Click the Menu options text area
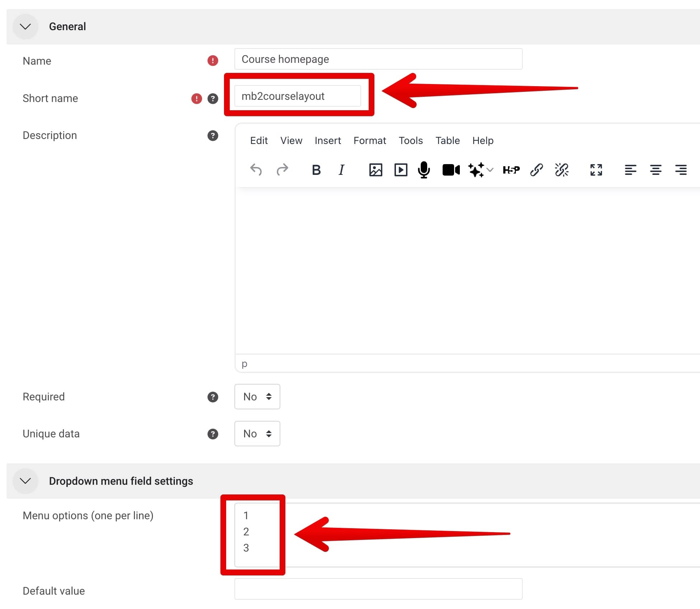The width and height of the screenshot is (700, 609). point(467,535)
